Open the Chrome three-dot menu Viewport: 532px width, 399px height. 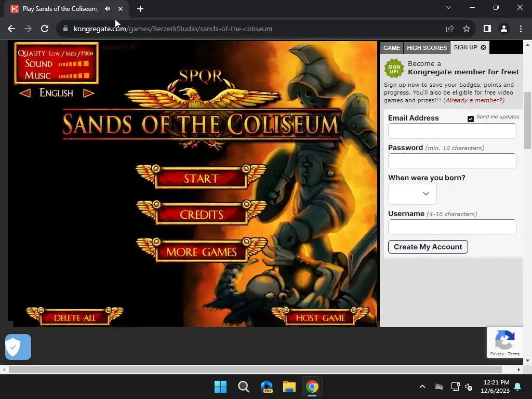pos(521,29)
